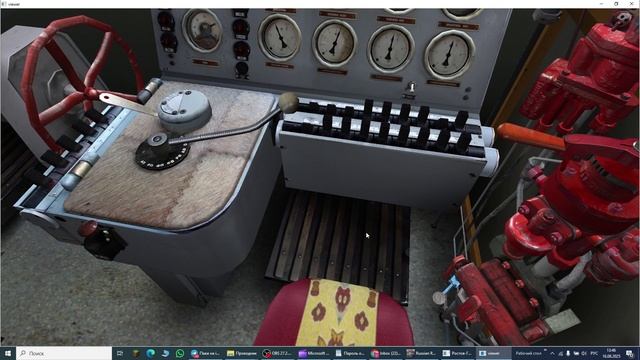The height and width of the screenshot is (360, 640).
Task: Inspect the rightmost large gauge
Action: (x=449, y=55)
